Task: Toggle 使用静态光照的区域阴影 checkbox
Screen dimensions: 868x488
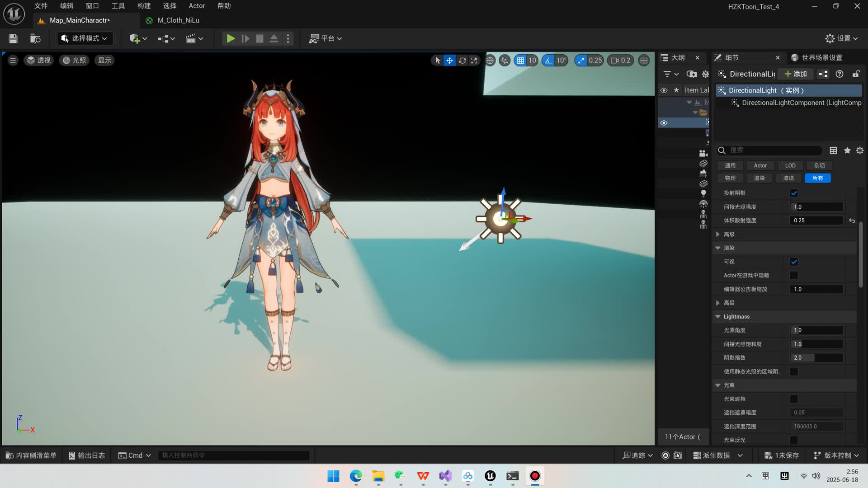Action: (794, 372)
